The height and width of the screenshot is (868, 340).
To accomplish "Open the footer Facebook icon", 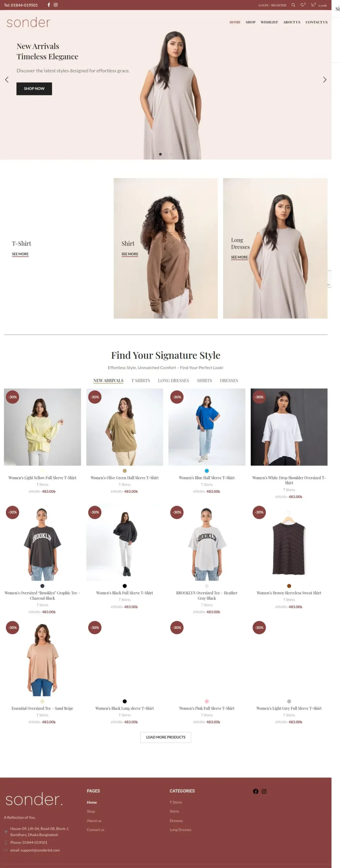I will click(x=256, y=791).
